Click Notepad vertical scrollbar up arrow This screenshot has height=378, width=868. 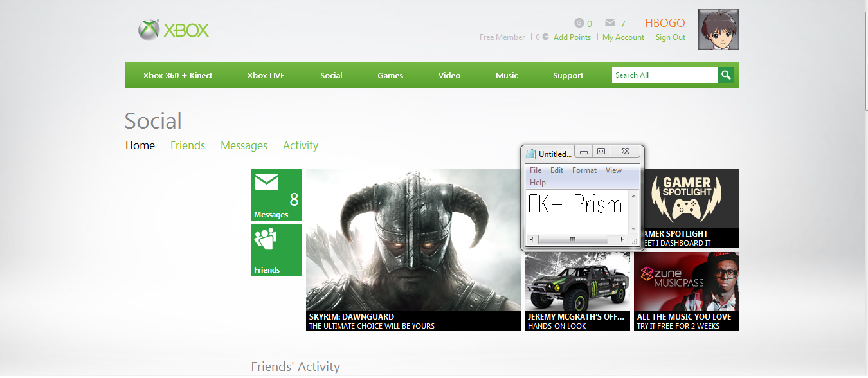pos(633,196)
